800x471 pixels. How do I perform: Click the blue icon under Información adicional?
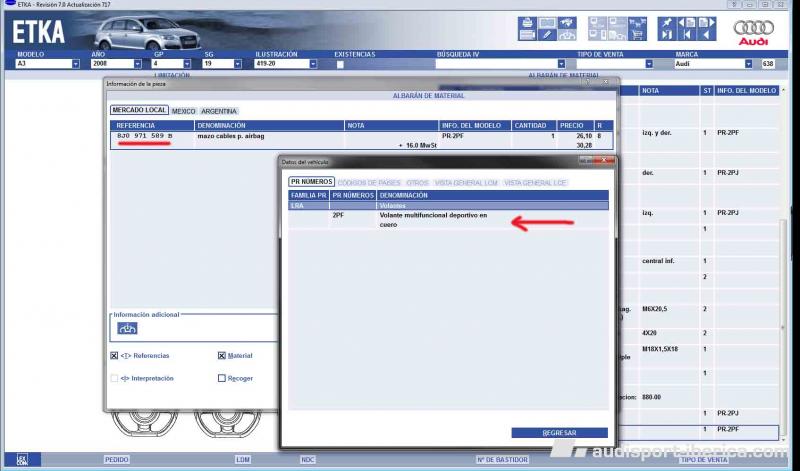point(127,329)
